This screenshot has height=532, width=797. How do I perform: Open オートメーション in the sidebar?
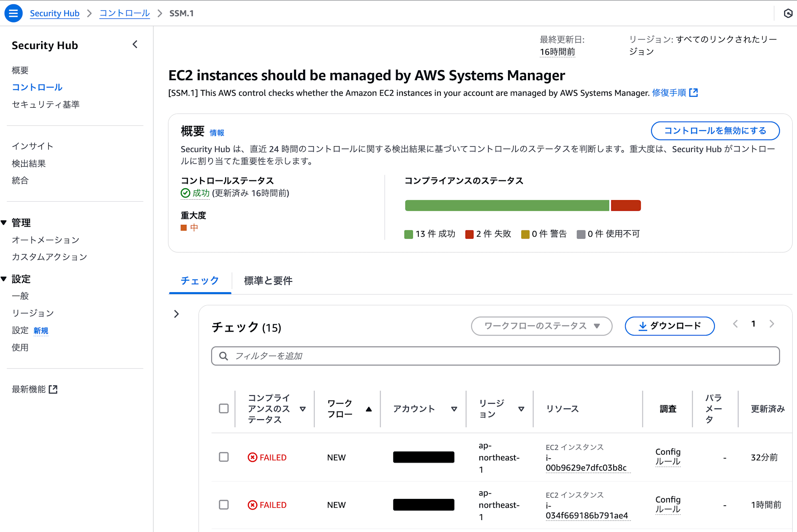(46, 239)
